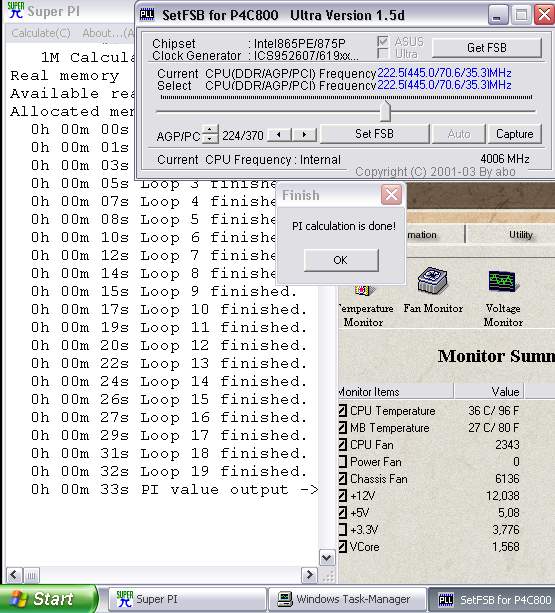Open the About menu in Super PI
555x613 pixels.
(107, 33)
